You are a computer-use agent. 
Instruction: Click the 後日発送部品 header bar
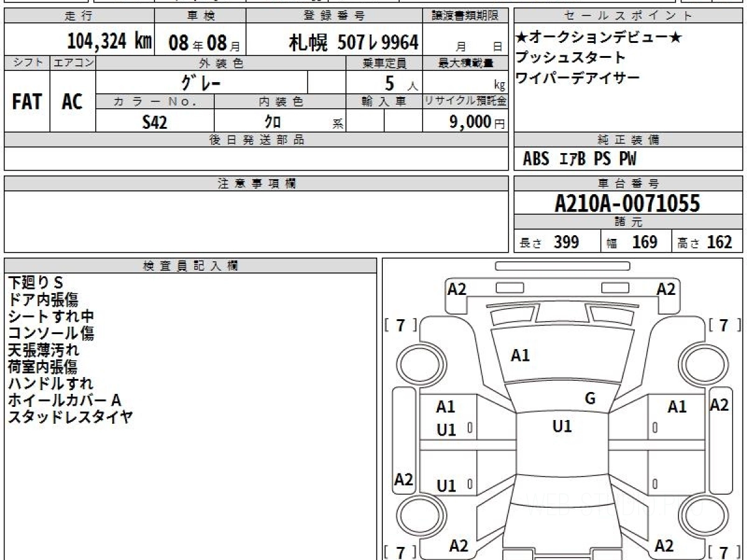(x=256, y=140)
